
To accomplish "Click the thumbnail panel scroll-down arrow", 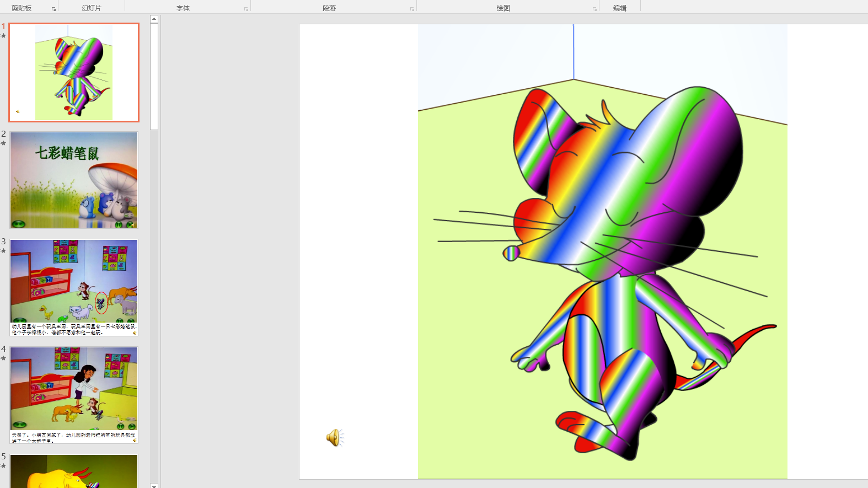I will 154,485.
